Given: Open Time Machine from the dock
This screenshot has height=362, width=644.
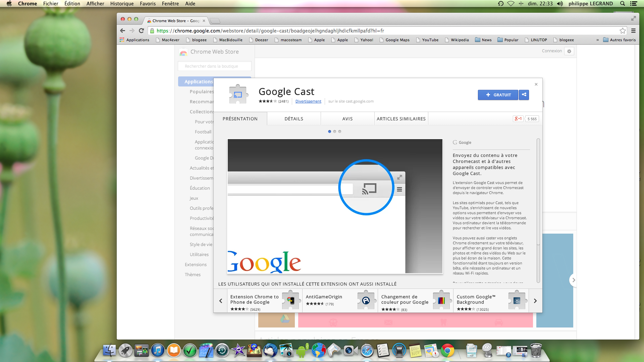Looking at the screenshot, I should tap(222, 351).
